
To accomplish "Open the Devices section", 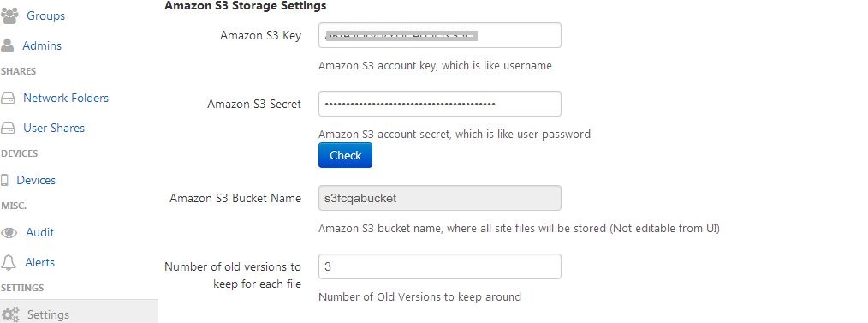I will [36, 180].
